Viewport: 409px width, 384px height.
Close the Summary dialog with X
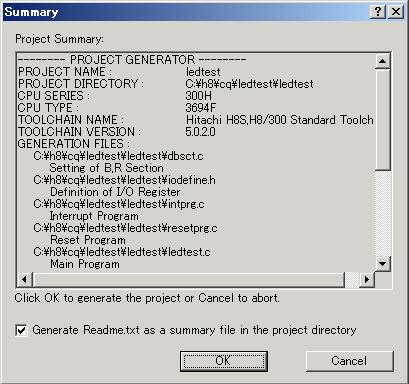396,12
